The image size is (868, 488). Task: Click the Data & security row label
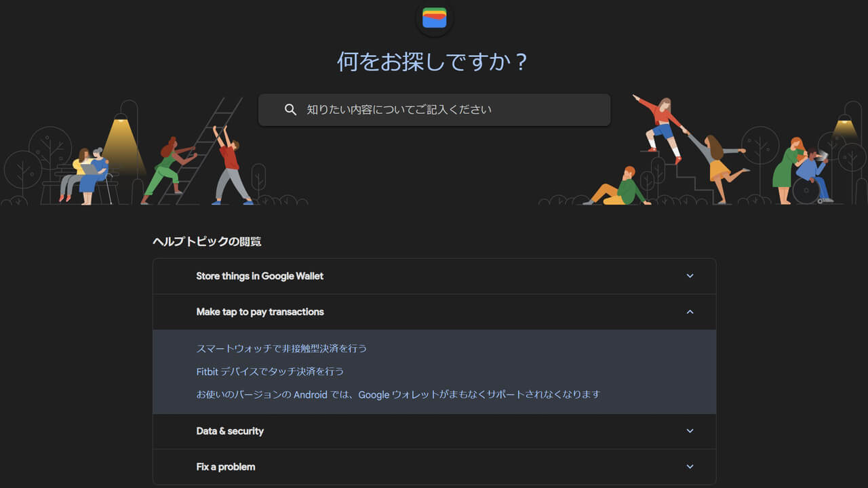[x=229, y=431]
